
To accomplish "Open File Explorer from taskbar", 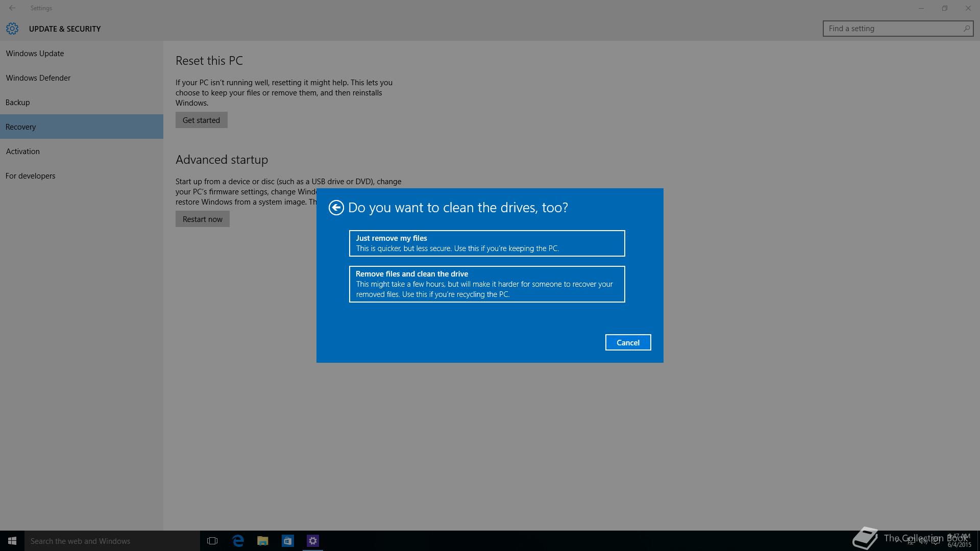I will [263, 541].
